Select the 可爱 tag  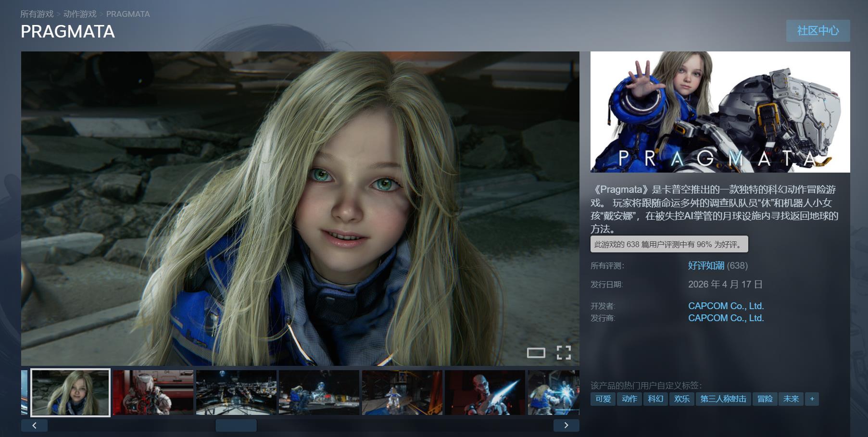(x=603, y=399)
